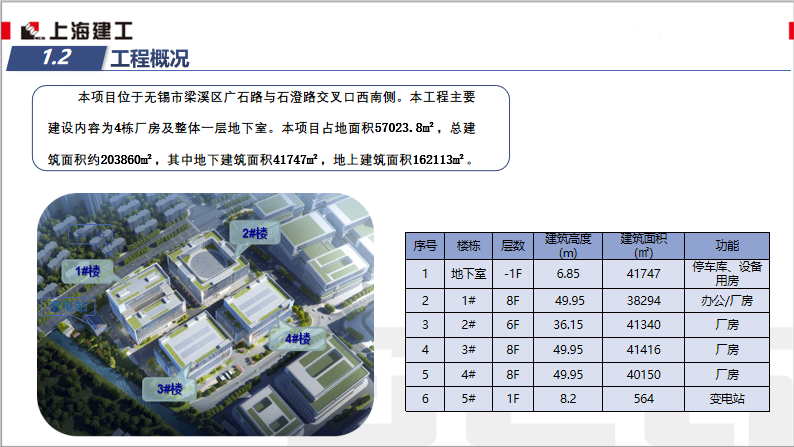Screen dimensions: 794x447
Task: Click the 建筑高度 (m) header cell
Action: tap(567, 245)
